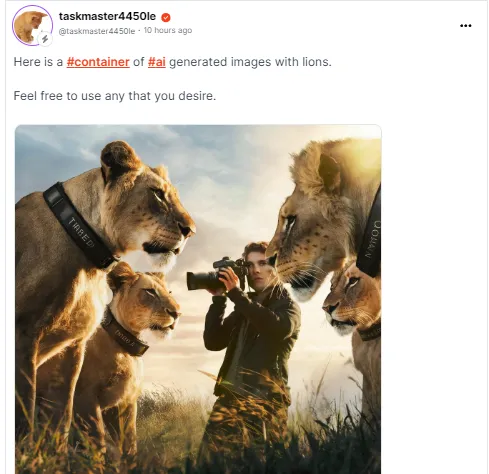The image size is (489, 474).
Task: Click the 'generated images with lions' text
Action: (x=250, y=62)
